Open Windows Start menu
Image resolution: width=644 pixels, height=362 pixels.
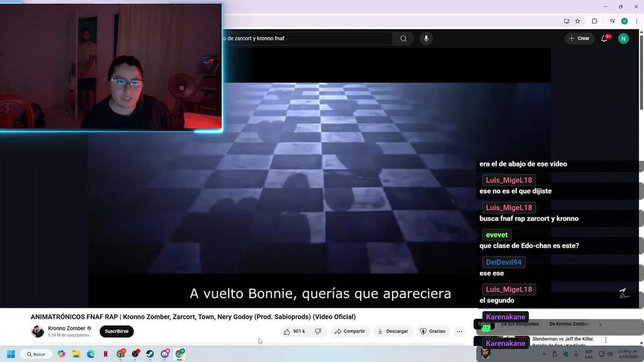click(11, 354)
